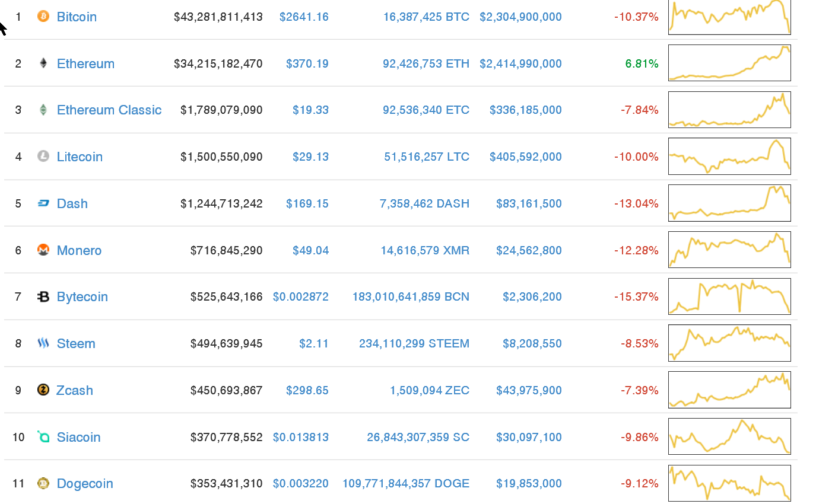This screenshot has height=504, width=816.
Task: Click the Ethereum price sparkline chart
Action: point(729,63)
